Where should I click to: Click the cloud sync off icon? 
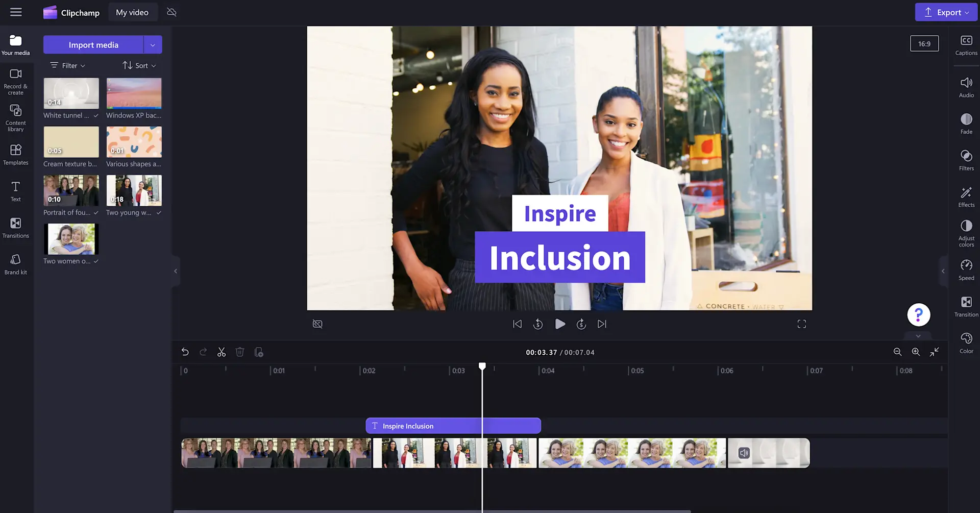[171, 12]
